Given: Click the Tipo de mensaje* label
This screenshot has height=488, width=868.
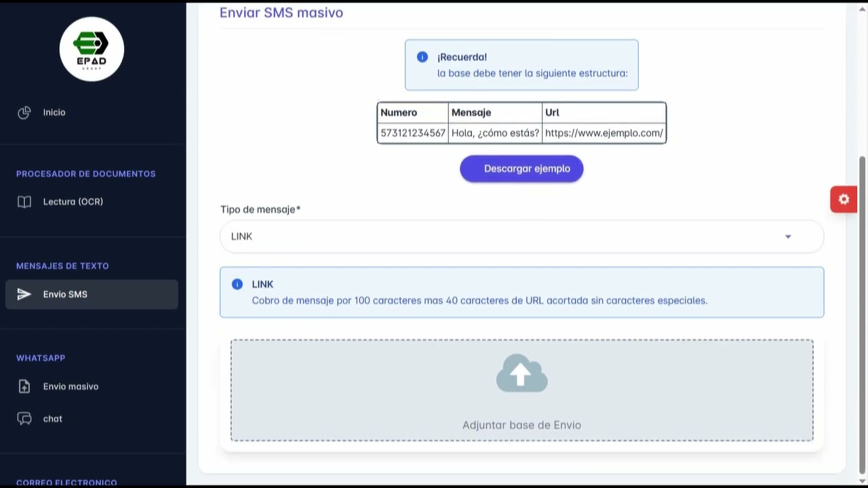Looking at the screenshot, I should coord(260,209).
